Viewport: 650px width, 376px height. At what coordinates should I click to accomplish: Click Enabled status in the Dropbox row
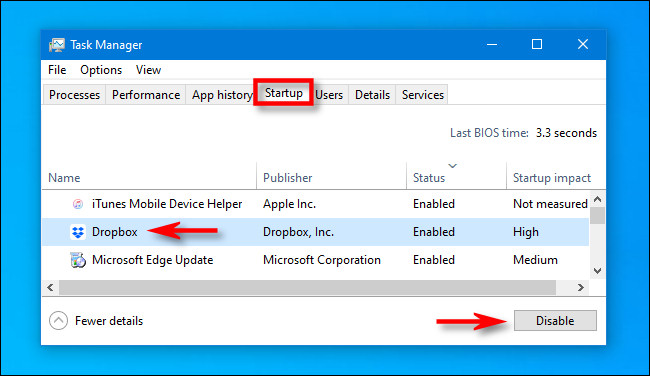point(434,232)
